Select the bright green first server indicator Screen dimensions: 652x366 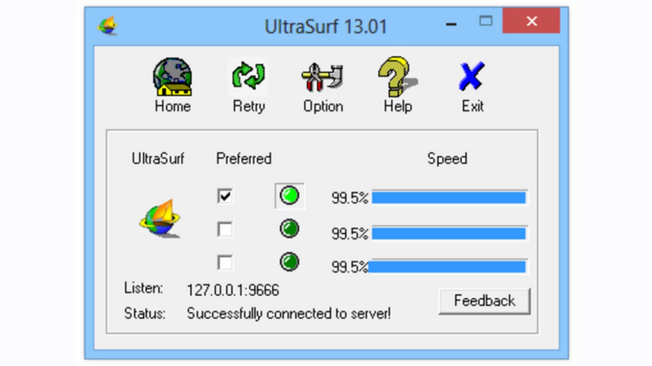289,195
